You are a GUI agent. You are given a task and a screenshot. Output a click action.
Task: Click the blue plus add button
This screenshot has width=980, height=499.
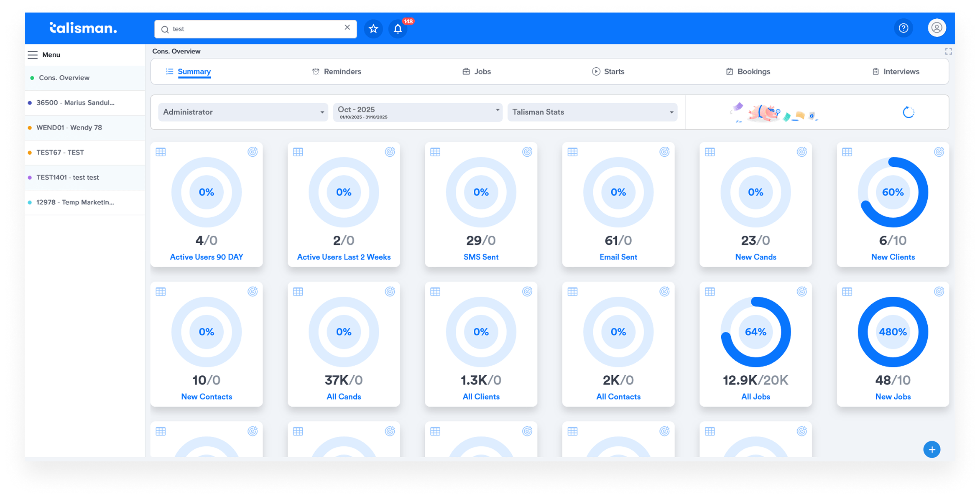coord(932,449)
